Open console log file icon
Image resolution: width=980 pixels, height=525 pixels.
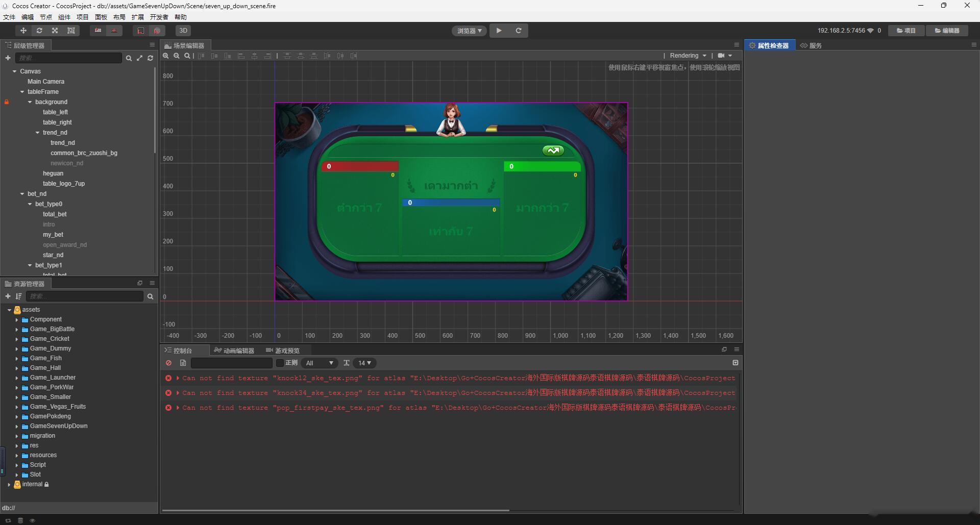point(183,363)
